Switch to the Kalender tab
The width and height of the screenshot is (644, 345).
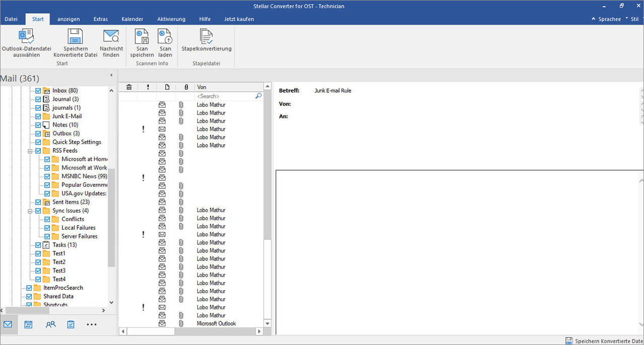tap(132, 19)
